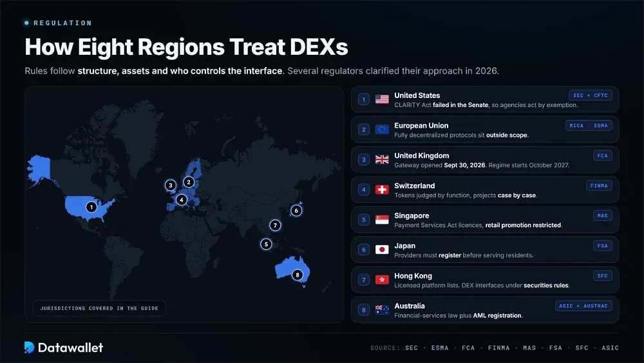This screenshot has width=644, height=363.
Task: Click 'SEC' in the source footer
Action: point(412,348)
